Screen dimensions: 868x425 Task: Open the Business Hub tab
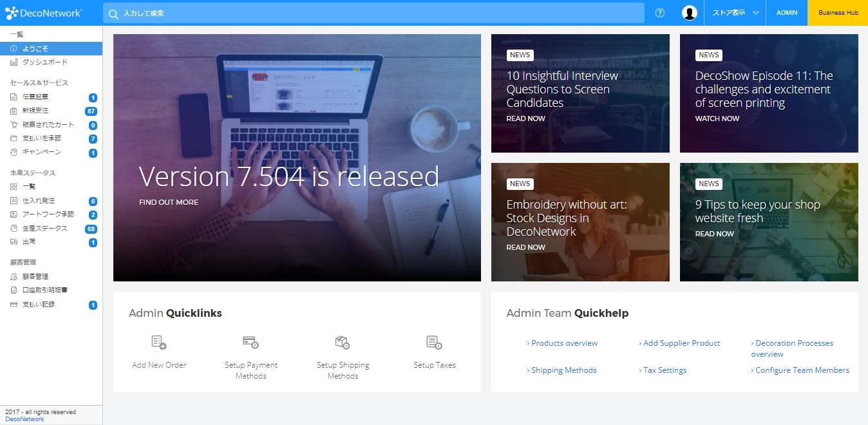click(838, 13)
